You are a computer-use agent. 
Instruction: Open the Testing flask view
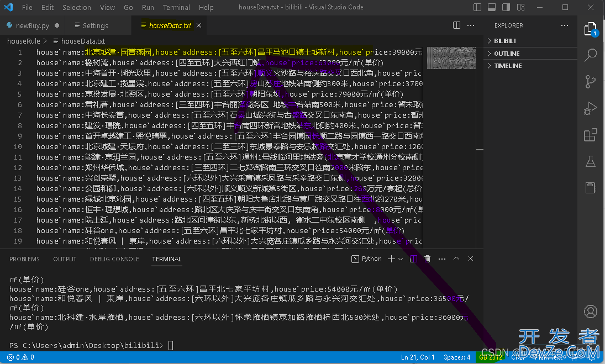tap(590, 161)
